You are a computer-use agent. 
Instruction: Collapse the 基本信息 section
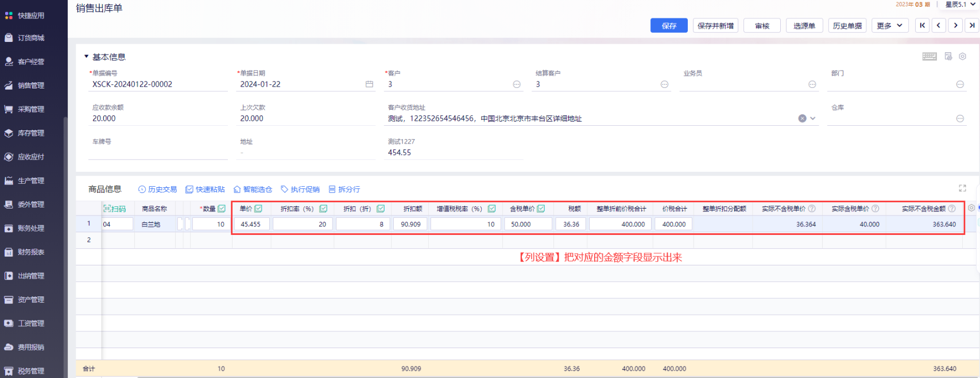[87, 56]
